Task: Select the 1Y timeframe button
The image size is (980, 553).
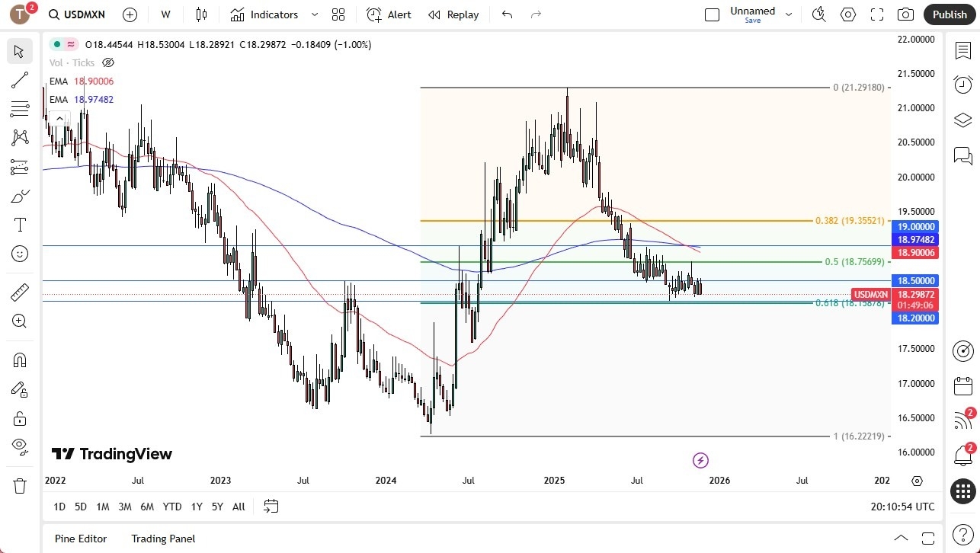Action: [x=196, y=507]
